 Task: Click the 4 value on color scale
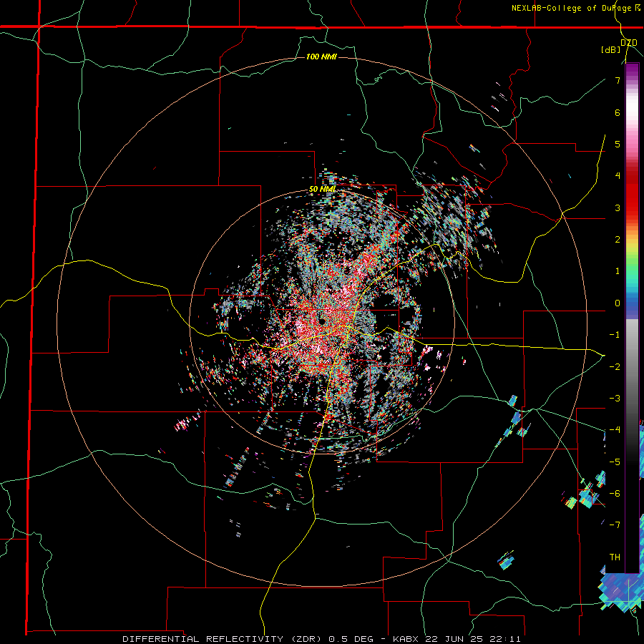pyautogui.click(x=618, y=176)
